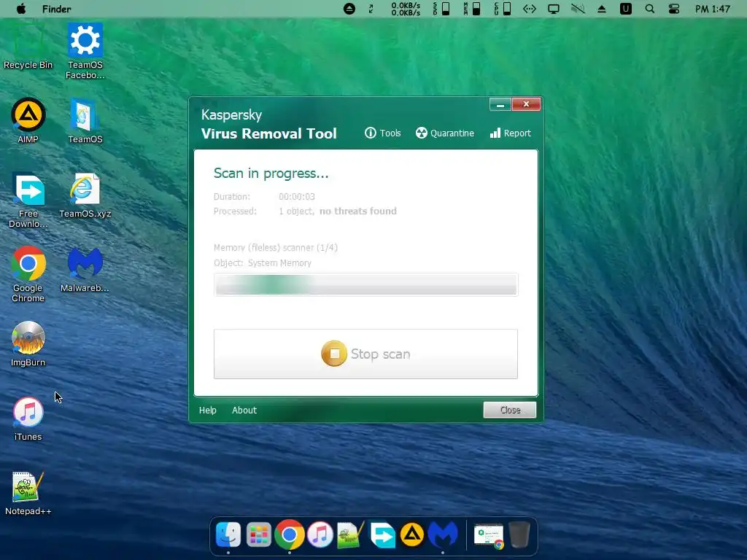Click the 'no threats found' text
This screenshot has height=560, width=747.
(357, 211)
